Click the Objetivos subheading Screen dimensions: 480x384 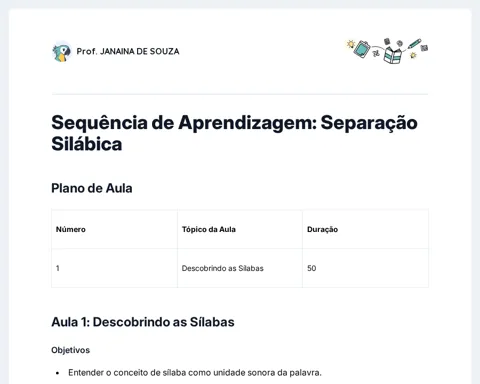tap(71, 350)
